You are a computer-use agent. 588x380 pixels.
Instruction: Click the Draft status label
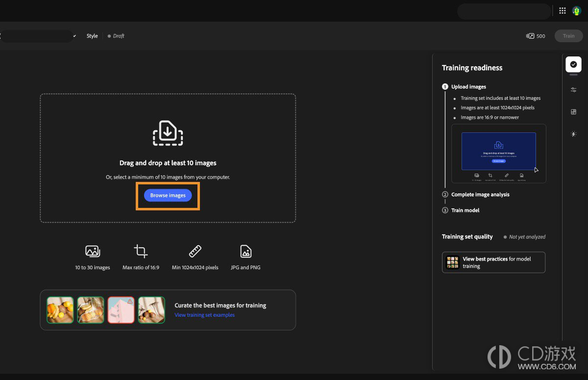point(119,36)
